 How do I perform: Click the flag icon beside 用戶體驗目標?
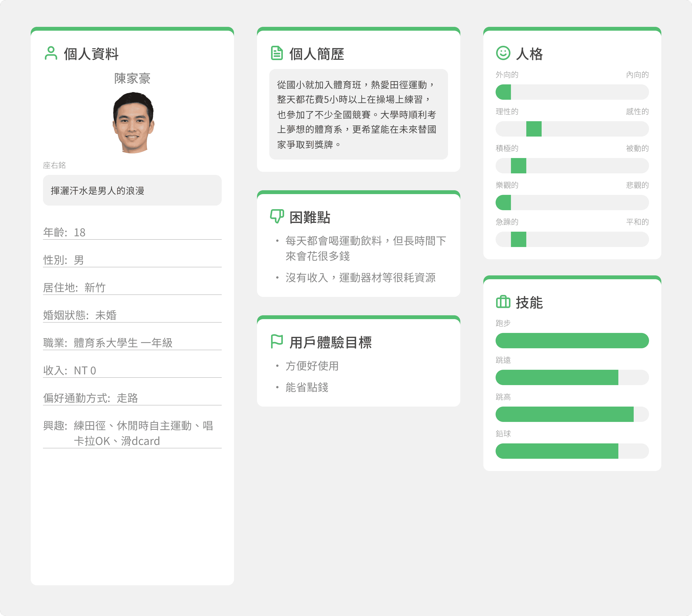(277, 341)
